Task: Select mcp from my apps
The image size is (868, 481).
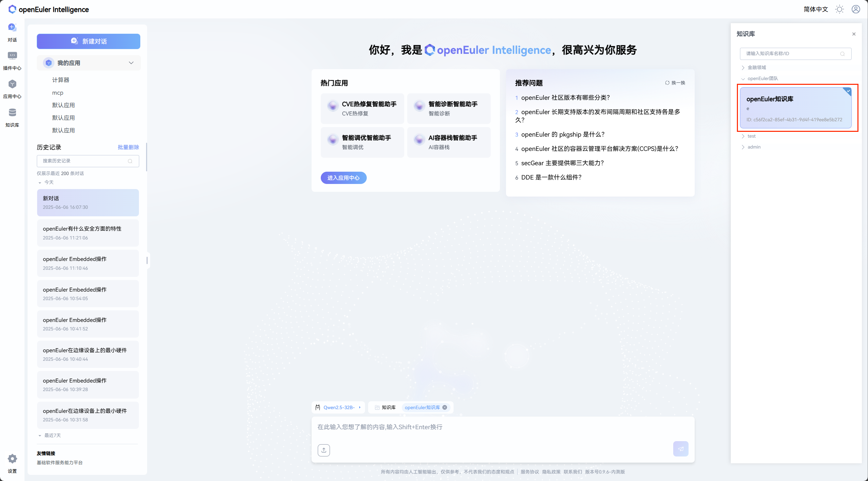Action: click(58, 93)
